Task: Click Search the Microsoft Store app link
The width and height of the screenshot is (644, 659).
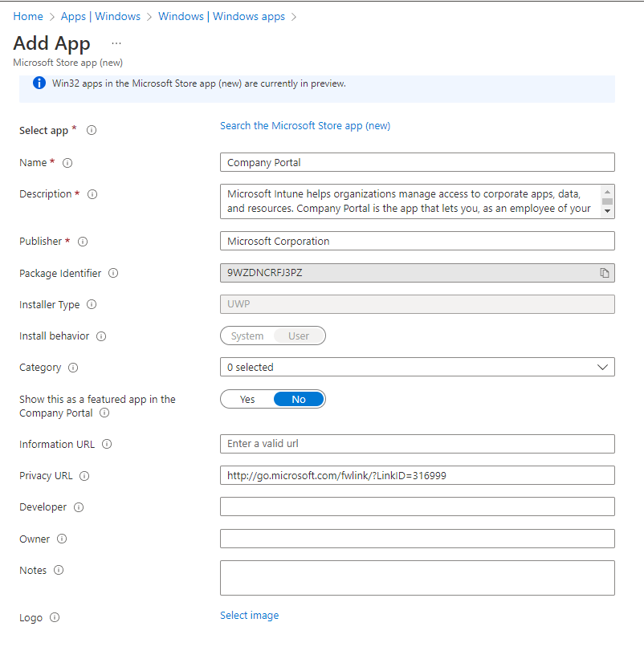Action: point(305,126)
